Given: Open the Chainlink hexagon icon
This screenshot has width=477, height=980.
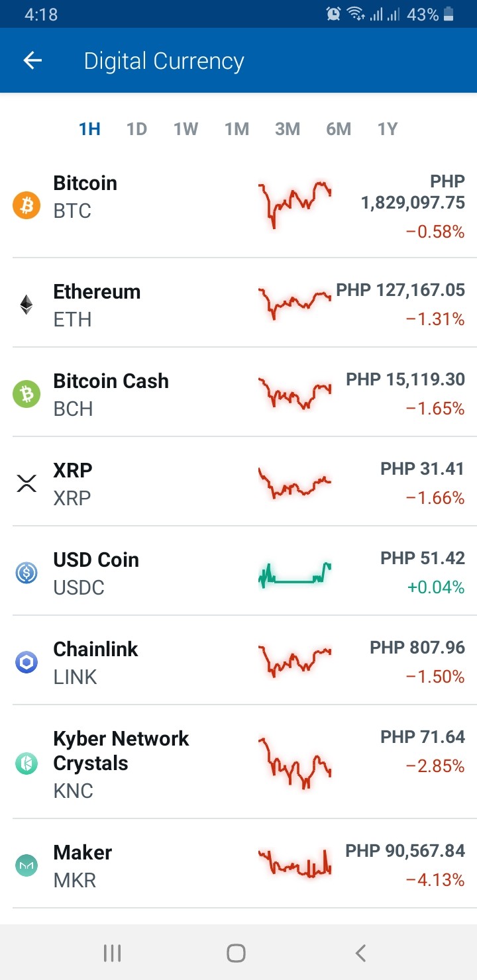Looking at the screenshot, I should (x=26, y=662).
